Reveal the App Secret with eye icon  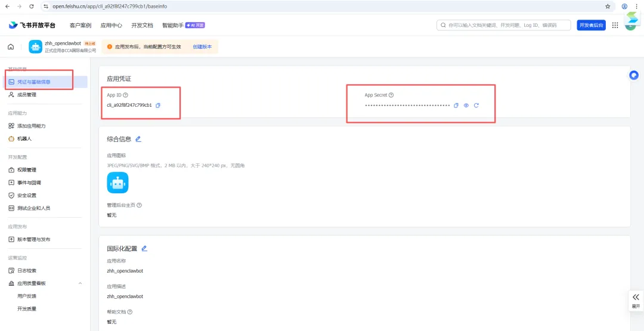[x=466, y=106]
